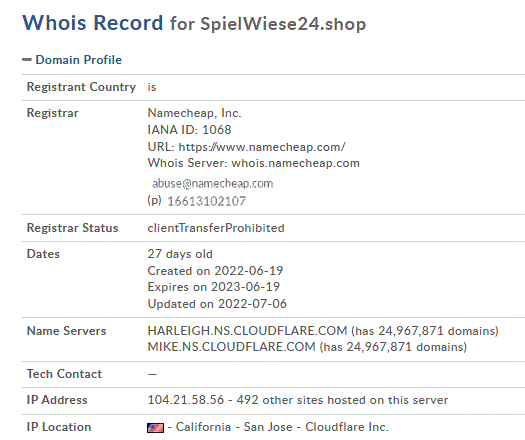Click the registrar phone number 16613102107
This screenshot has width=525, height=440.
207,201
